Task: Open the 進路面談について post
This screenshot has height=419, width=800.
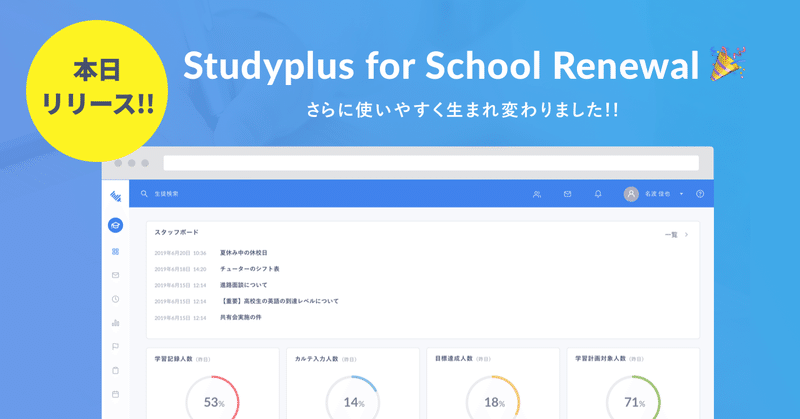Action: pos(243,285)
